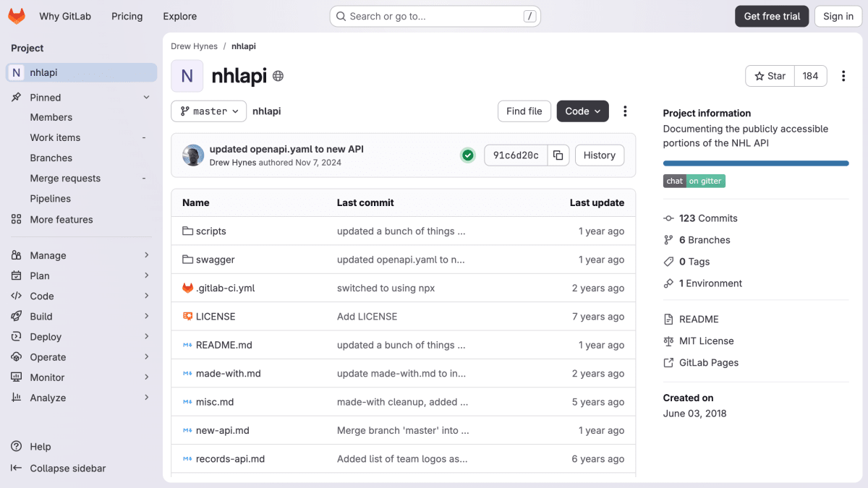The width and height of the screenshot is (868, 488).
Task: Click the .gitlab-ci.yml file icon
Action: pos(187,288)
